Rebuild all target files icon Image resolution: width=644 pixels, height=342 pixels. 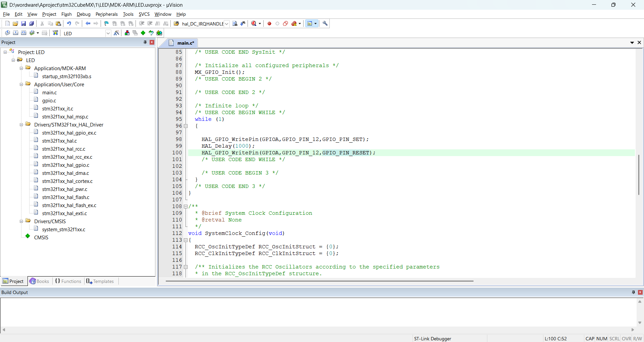(23, 33)
